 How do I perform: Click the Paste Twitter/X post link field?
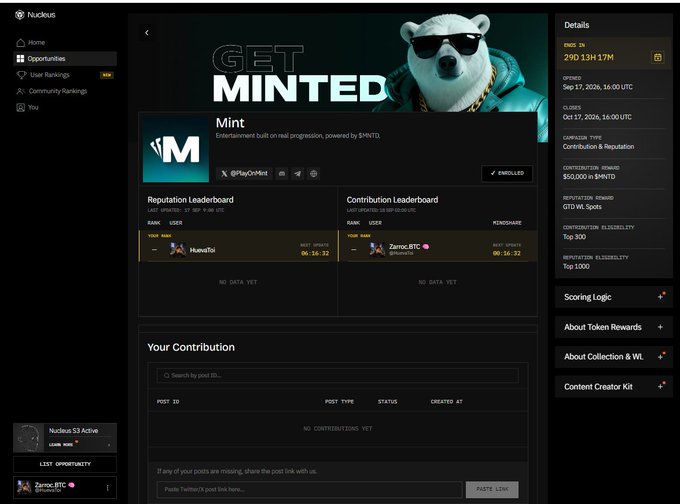310,489
